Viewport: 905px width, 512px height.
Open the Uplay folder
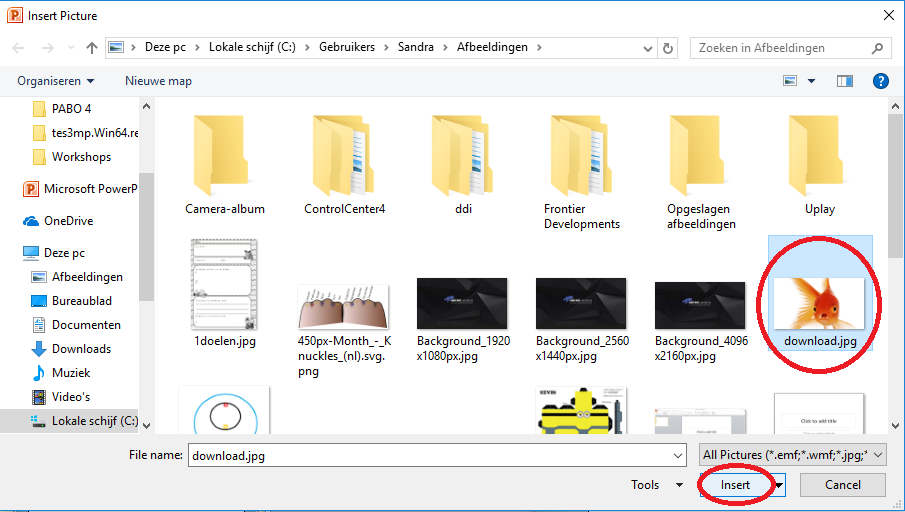click(x=819, y=165)
